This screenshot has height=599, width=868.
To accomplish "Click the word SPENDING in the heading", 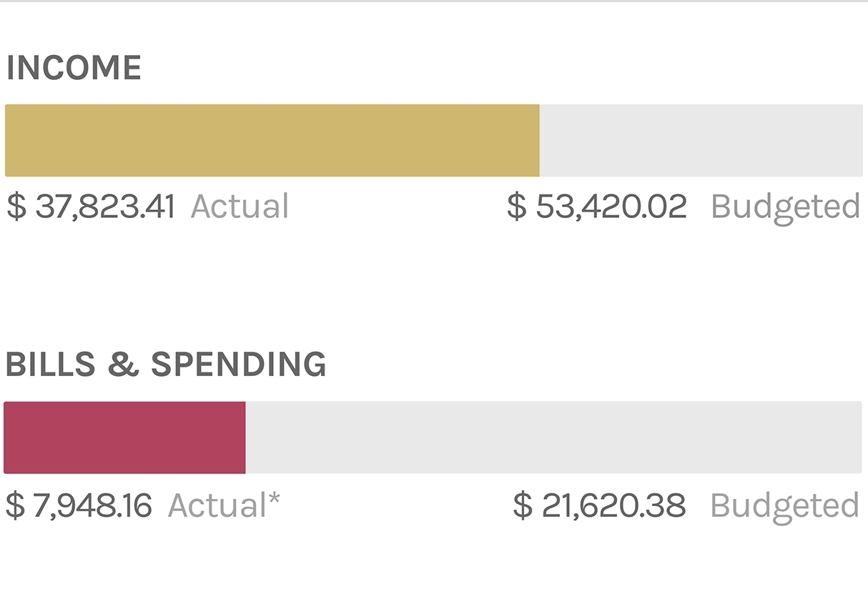I will [238, 365].
